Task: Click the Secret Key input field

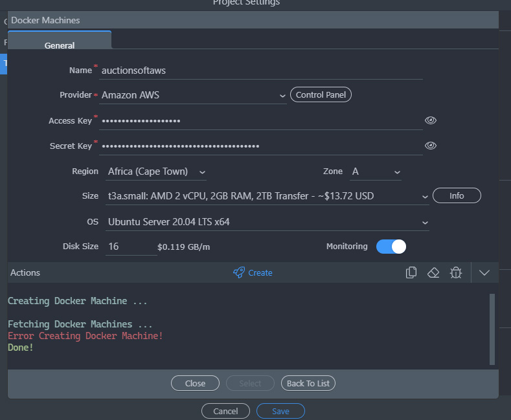Action: click(x=261, y=146)
